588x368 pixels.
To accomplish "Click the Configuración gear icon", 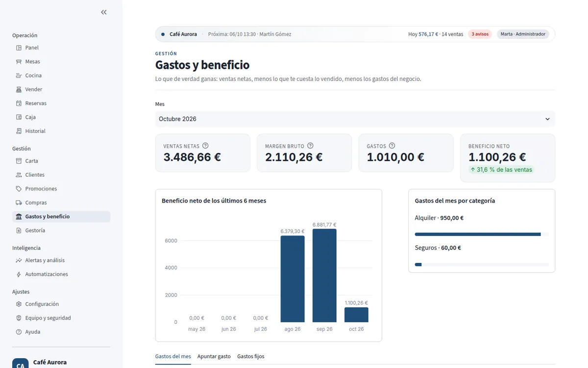I will 19,304.
